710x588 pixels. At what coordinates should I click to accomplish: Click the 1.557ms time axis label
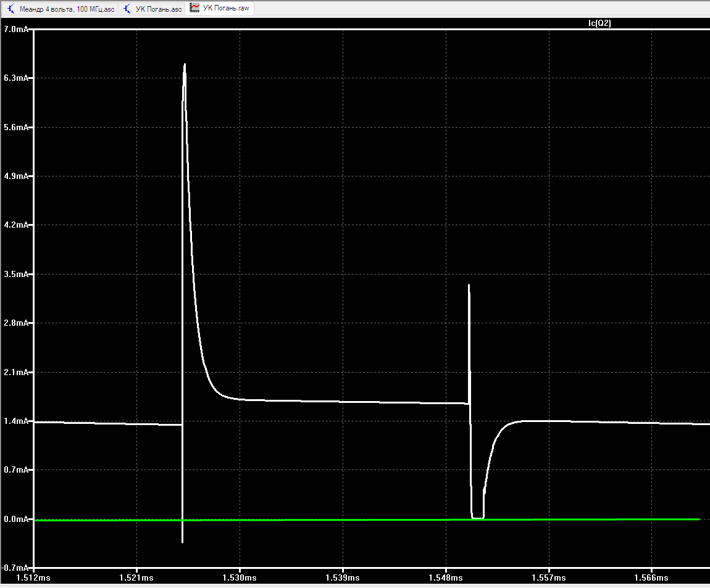(549, 578)
